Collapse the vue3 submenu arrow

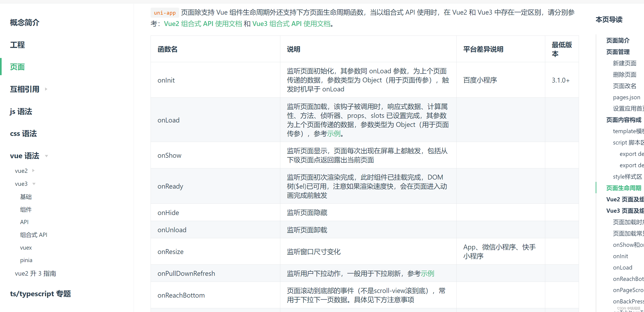pyautogui.click(x=34, y=184)
